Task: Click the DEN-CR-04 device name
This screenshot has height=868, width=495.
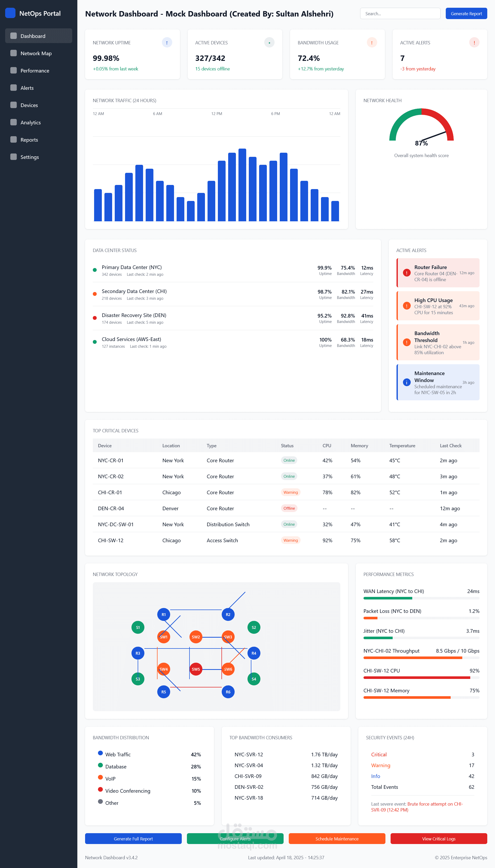Action: click(x=111, y=508)
